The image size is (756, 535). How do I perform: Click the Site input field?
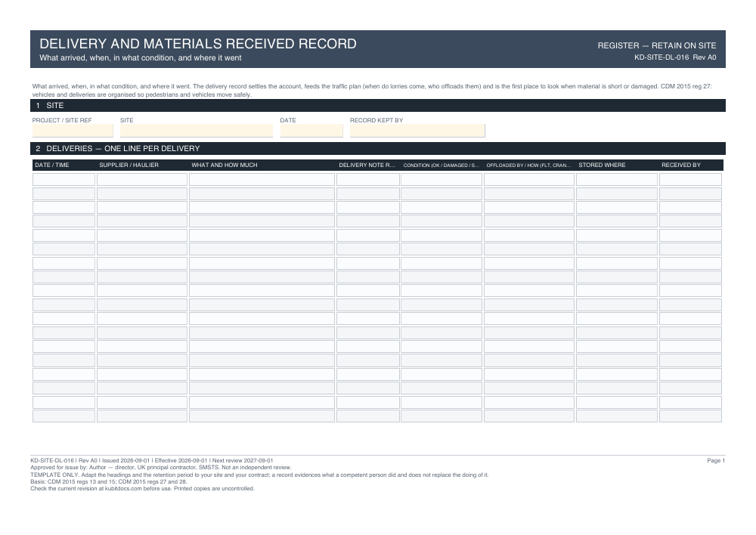click(x=197, y=131)
